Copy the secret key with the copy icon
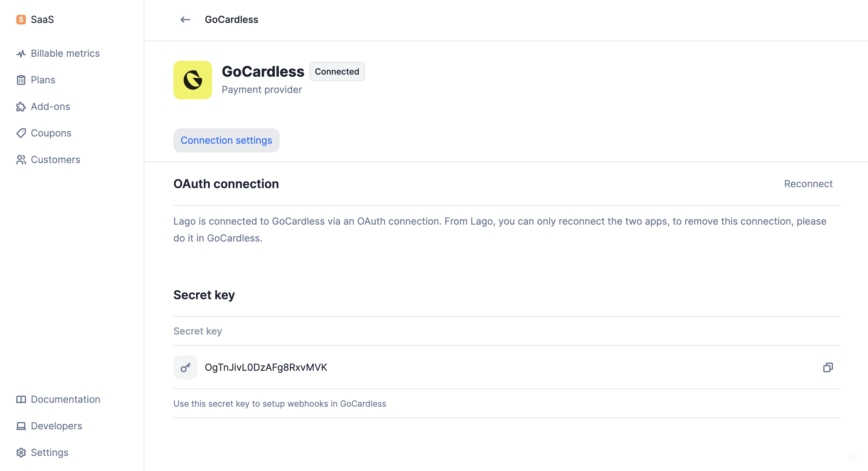The width and height of the screenshot is (868, 471). (828, 367)
